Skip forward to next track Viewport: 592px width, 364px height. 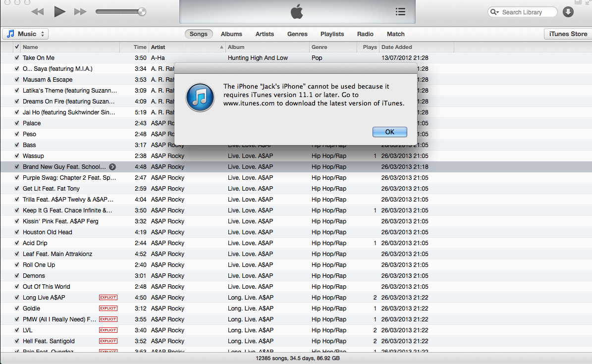pyautogui.click(x=80, y=12)
